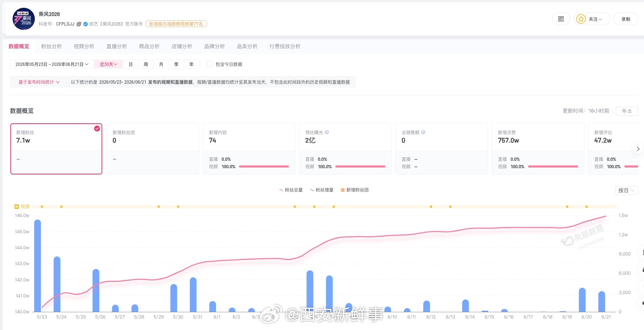Viewport: 644px width, 330px height.
Task: Click the 乘风2026 account avatar
Action: coord(24,19)
